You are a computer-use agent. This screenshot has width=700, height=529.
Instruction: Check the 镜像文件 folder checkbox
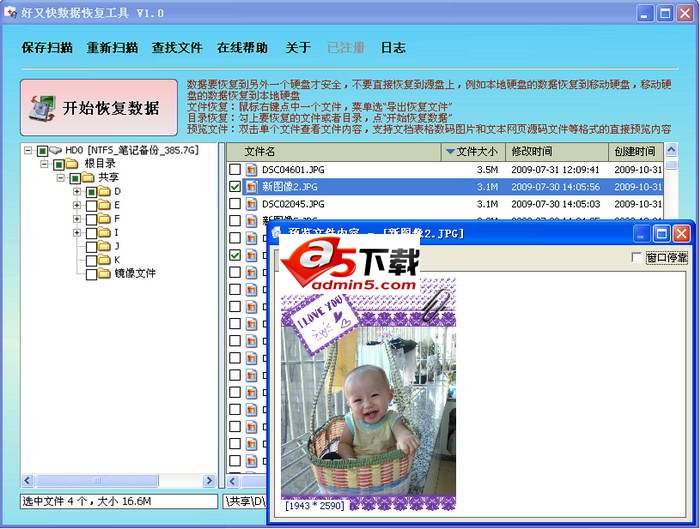click(x=91, y=274)
